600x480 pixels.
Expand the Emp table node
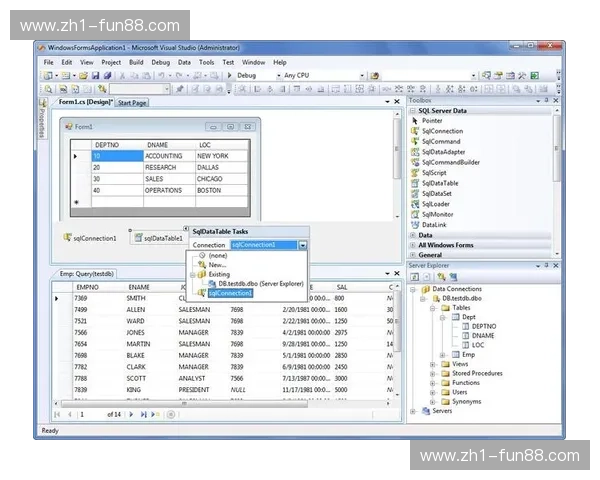442,355
